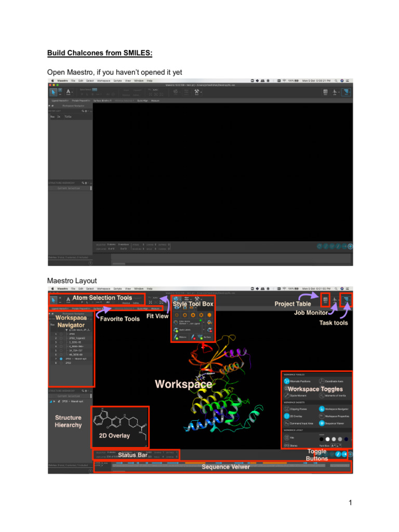
Task: Choose the third orange hexagon style icon in Style Toolbox
Action: [x=193, y=315]
